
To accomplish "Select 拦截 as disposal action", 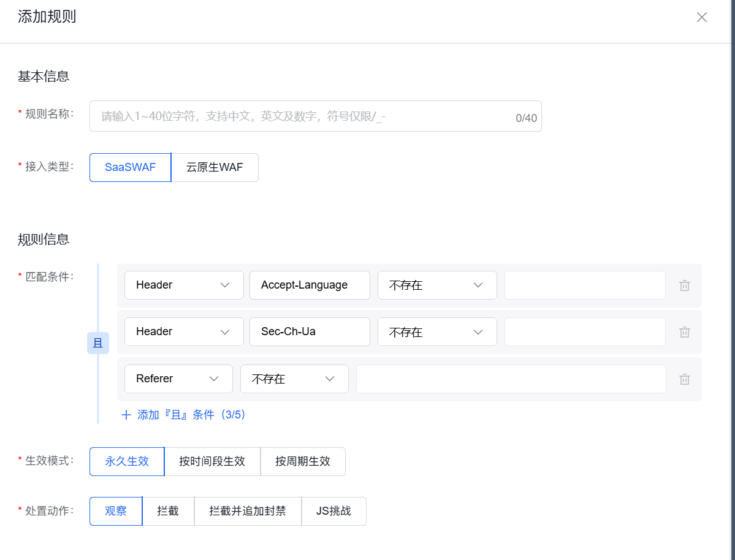I will (x=168, y=511).
